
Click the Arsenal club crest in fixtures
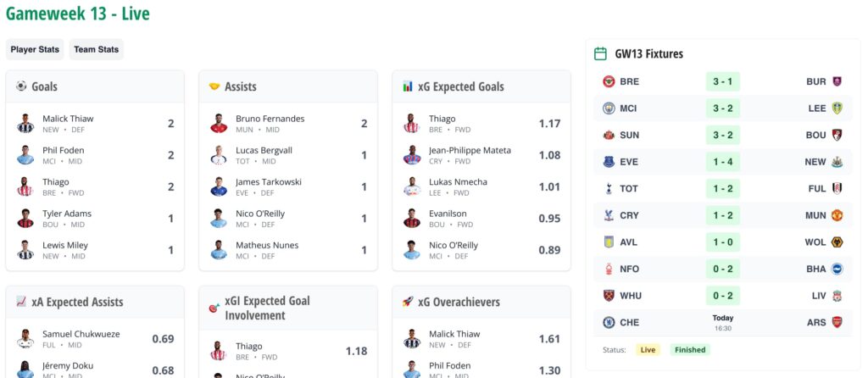tap(837, 323)
